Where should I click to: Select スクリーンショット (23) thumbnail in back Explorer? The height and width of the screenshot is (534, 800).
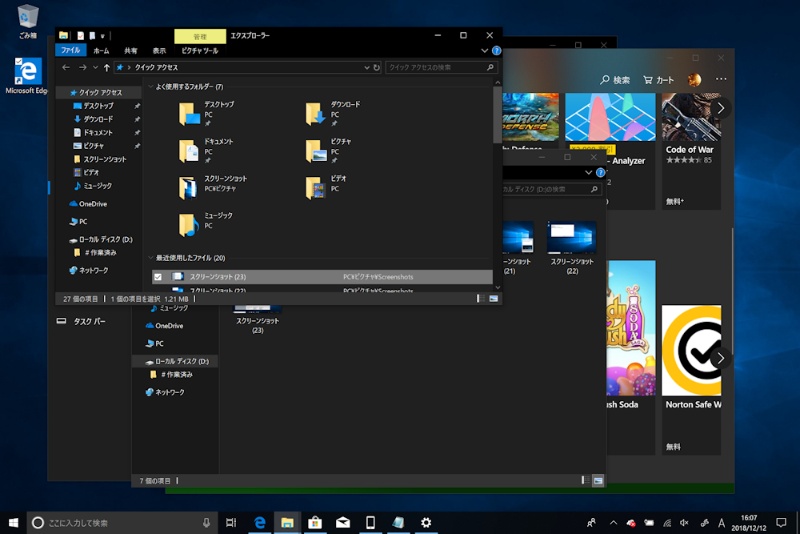pos(257,320)
